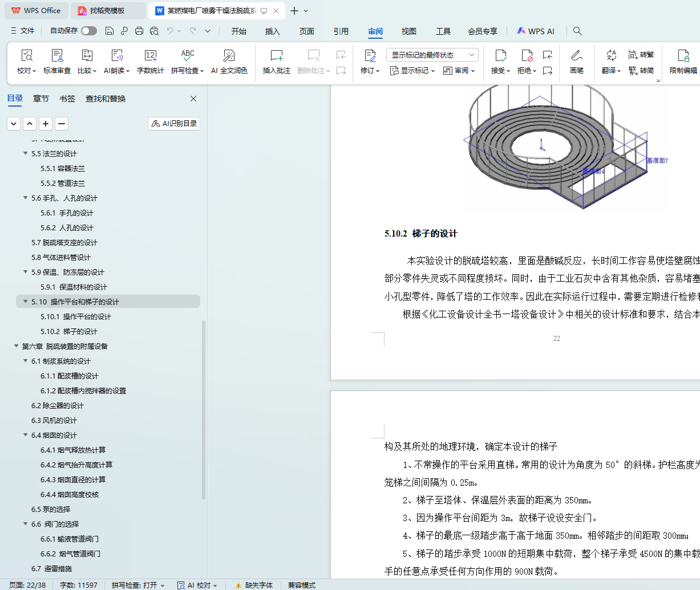This screenshot has width=700, height=590.
Task: Collapse the 5.5 法兰的设计 tree node
Action: point(25,153)
